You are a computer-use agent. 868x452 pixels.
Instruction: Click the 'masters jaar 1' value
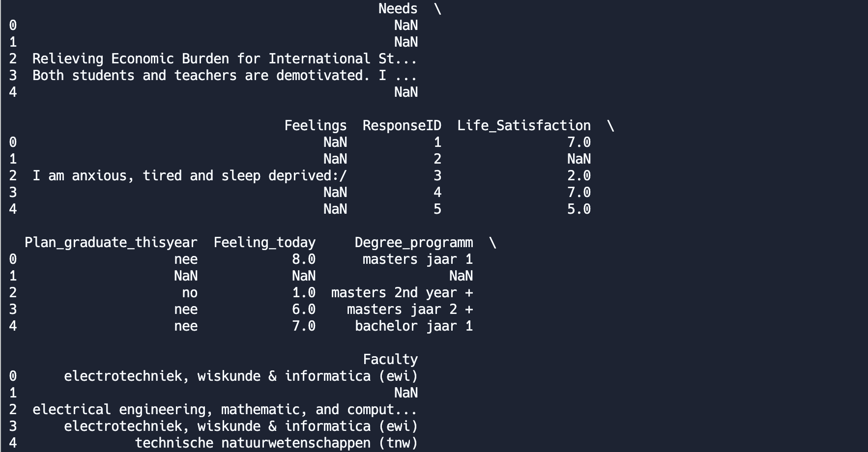417,259
